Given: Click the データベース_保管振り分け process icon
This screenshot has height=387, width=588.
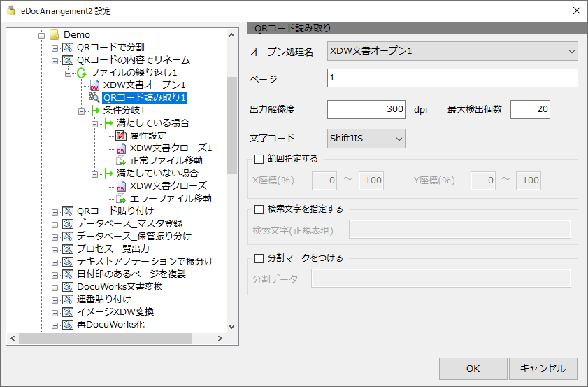Looking at the screenshot, I should click(x=68, y=237).
